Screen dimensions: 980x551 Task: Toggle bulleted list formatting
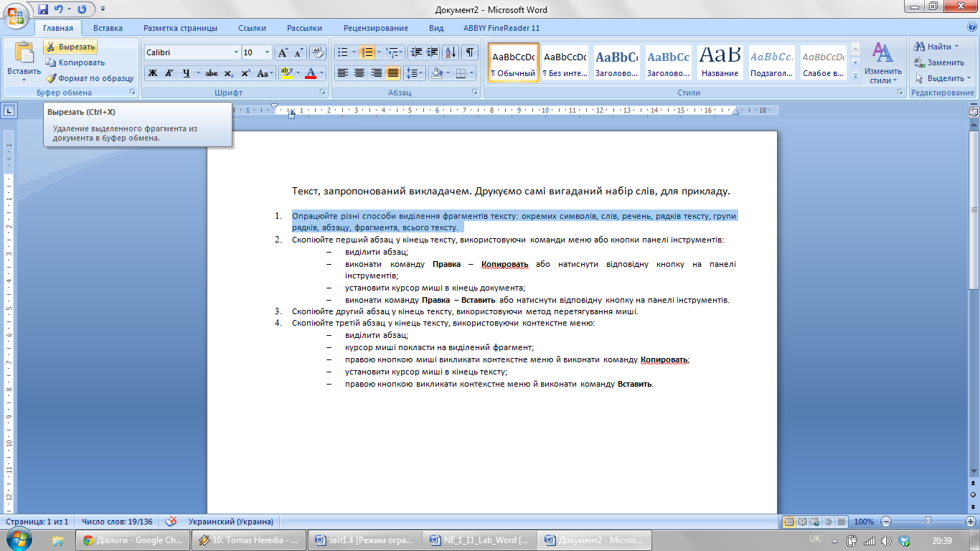click(x=342, y=52)
